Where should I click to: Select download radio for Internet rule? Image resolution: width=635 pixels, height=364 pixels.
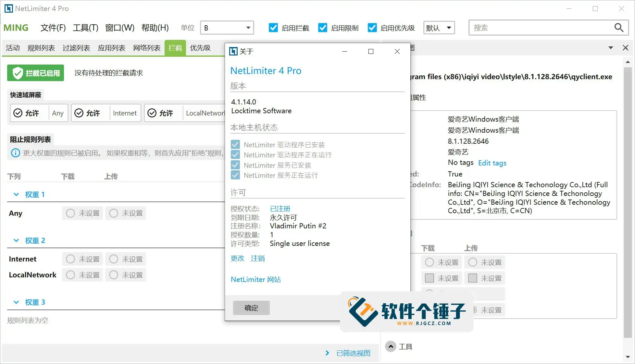pos(70,259)
